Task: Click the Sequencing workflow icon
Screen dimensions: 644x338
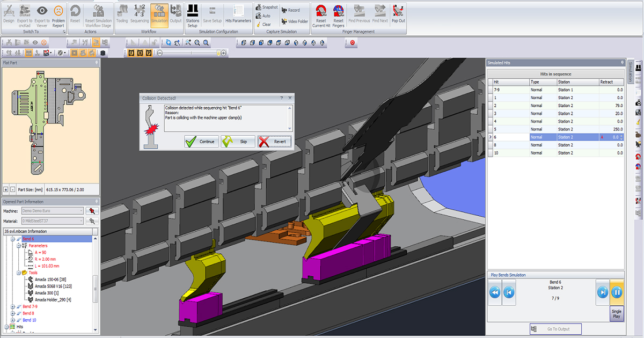Action: coord(139,14)
